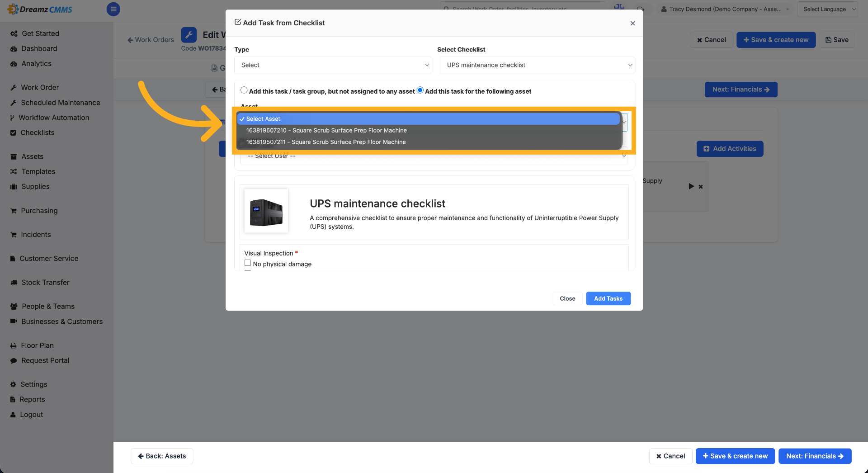Open Dashboard in sidebar
The image size is (868, 473).
point(39,48)
